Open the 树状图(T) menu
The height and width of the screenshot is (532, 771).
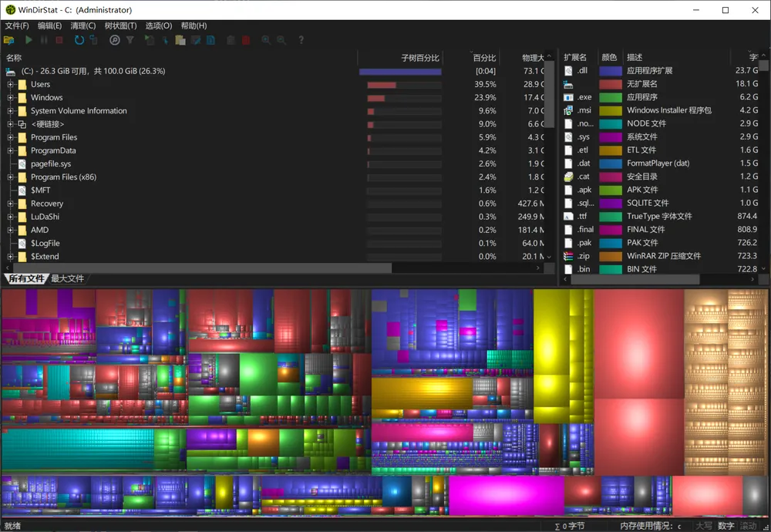coord(120,25)
